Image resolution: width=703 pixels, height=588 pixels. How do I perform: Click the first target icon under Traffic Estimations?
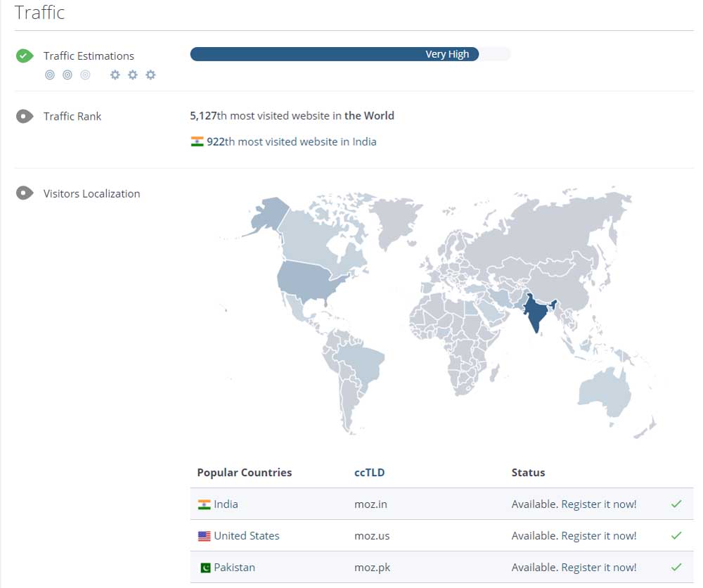click(x=50, y=75)
